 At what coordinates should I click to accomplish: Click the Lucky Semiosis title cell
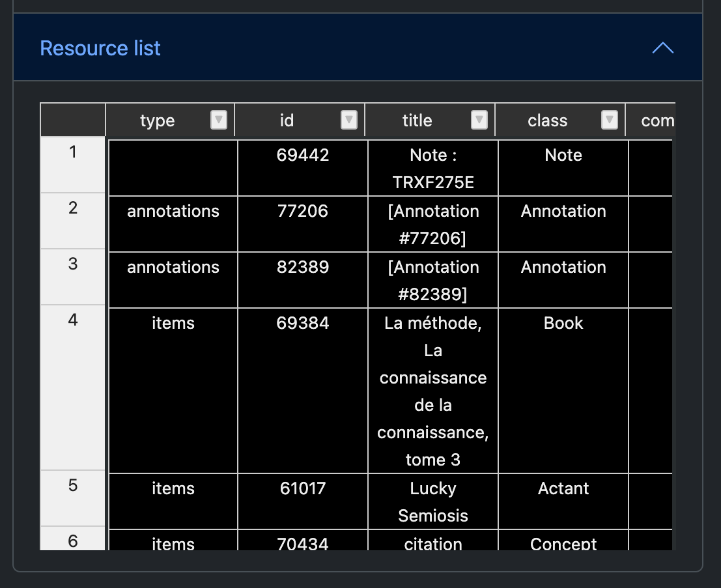pyautogui.click(x=433, y=501)
